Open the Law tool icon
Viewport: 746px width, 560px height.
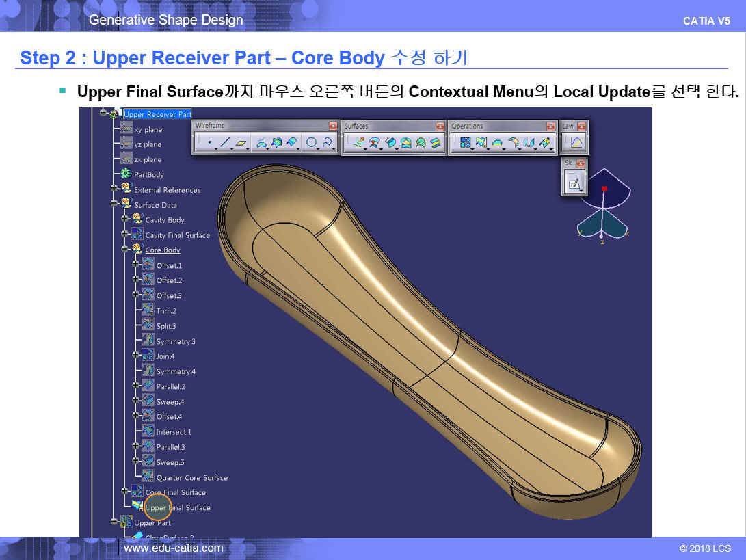576,143
